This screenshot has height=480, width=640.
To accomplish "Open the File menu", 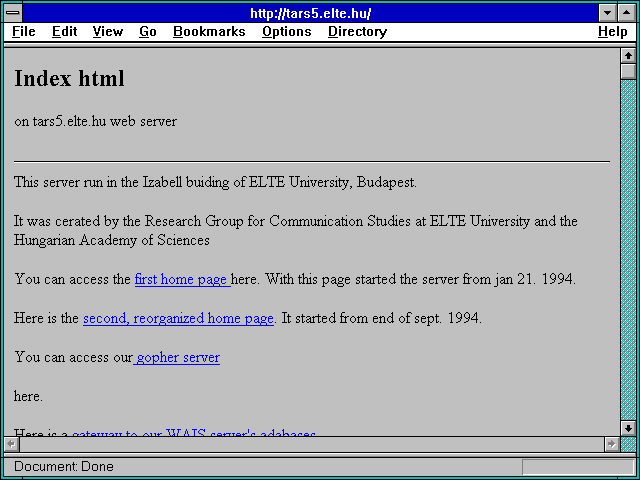I will [24, 32].
